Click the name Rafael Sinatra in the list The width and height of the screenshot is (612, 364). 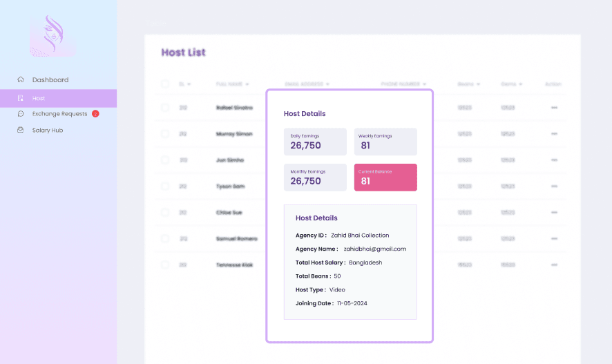point(234,108)
